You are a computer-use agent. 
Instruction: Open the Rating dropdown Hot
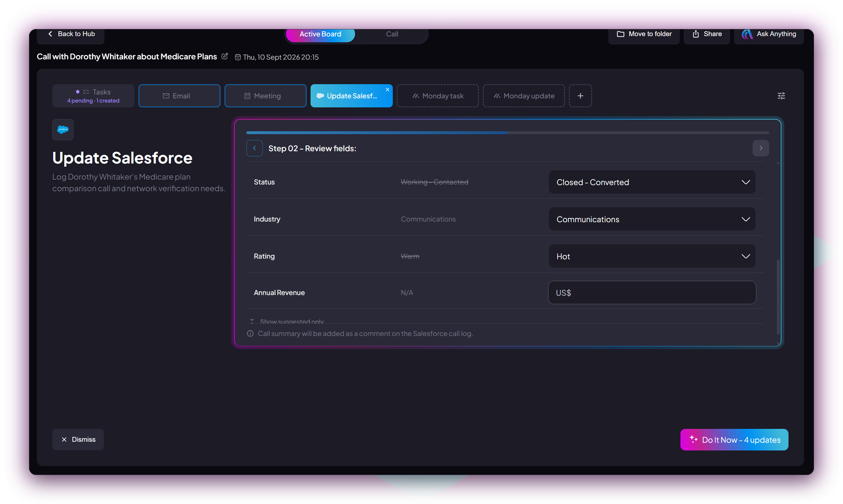click(652, 256)
